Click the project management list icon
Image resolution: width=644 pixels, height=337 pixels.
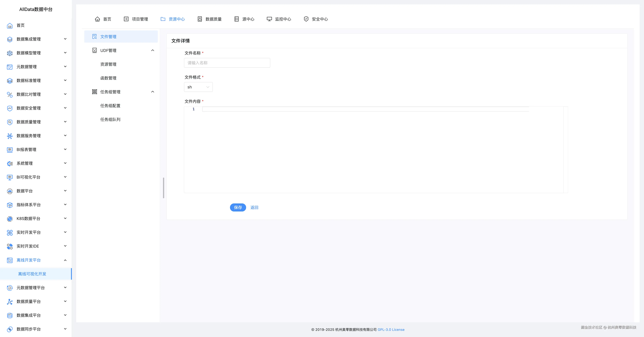pyautogui.click(x=126, y=19)
